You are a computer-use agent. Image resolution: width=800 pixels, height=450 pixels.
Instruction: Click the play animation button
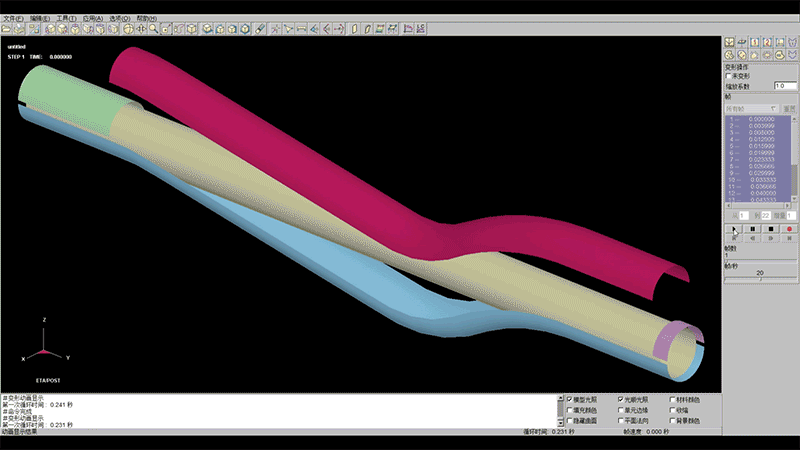pos(735,229)
